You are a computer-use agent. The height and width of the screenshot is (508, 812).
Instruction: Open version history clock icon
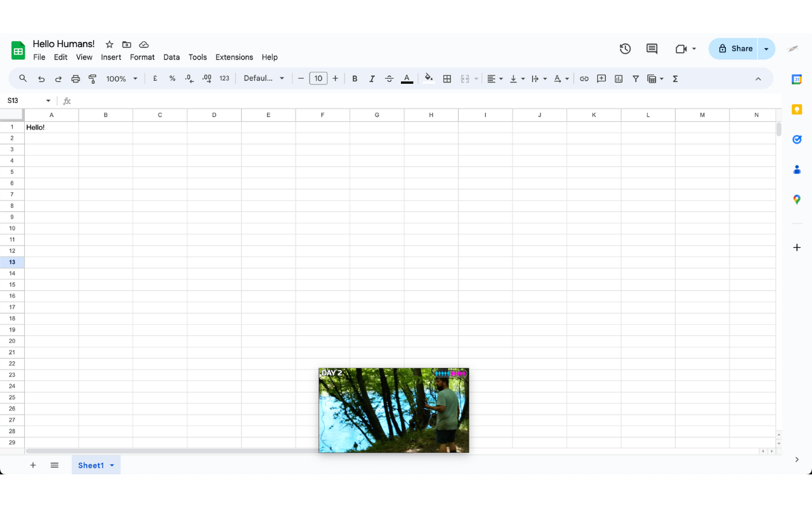click(x=625, y=49)
